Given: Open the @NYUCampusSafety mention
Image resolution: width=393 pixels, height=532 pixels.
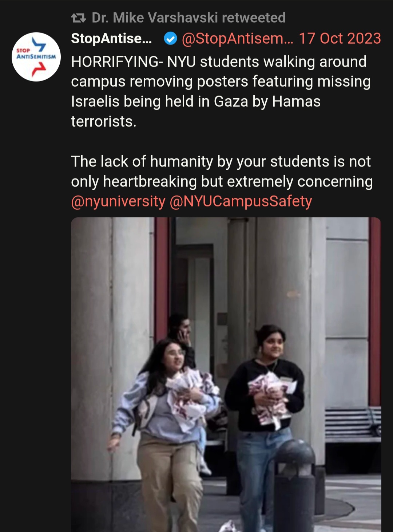Looking at the screenshot, I should click(241, 201).
